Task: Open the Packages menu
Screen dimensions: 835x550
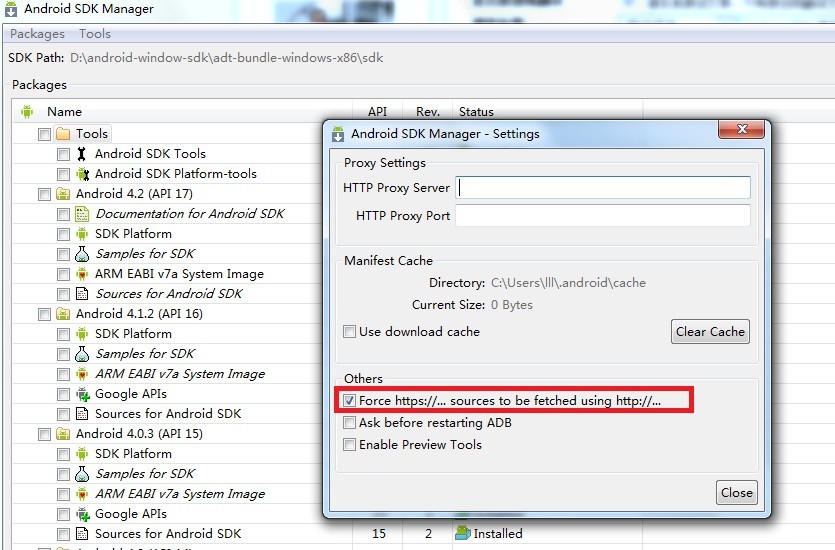Action: pyautogui.click(x=37, y=34)
